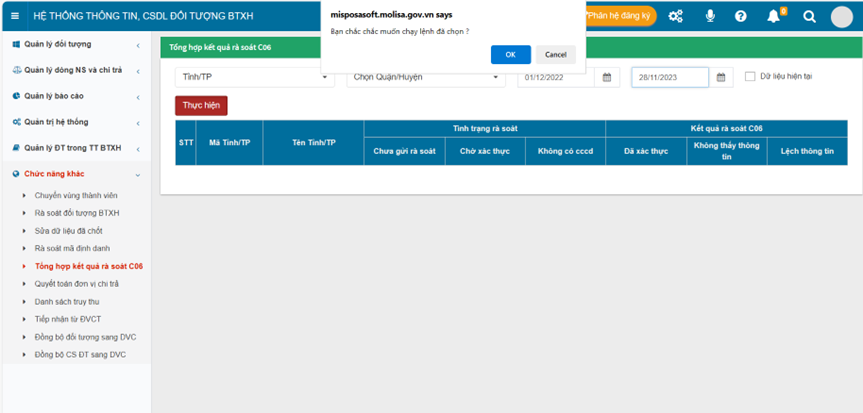This screenshot has height=413, width=863.
Task: Open the settings gears icon in header
Action: tap(676, 16)
